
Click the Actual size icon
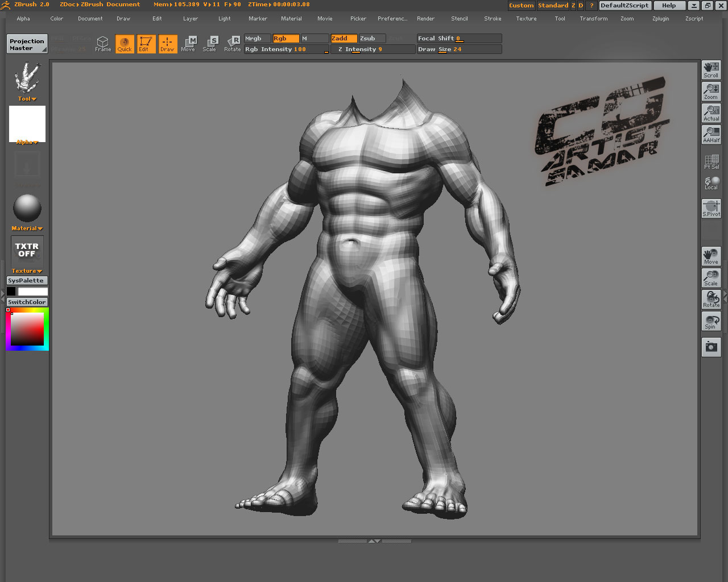[711, 113]
